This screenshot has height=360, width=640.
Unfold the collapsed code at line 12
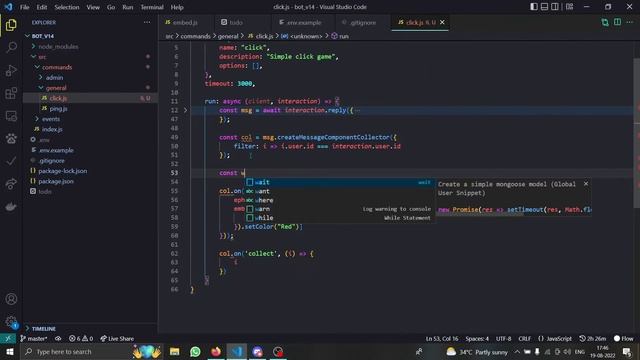[185, 110]
